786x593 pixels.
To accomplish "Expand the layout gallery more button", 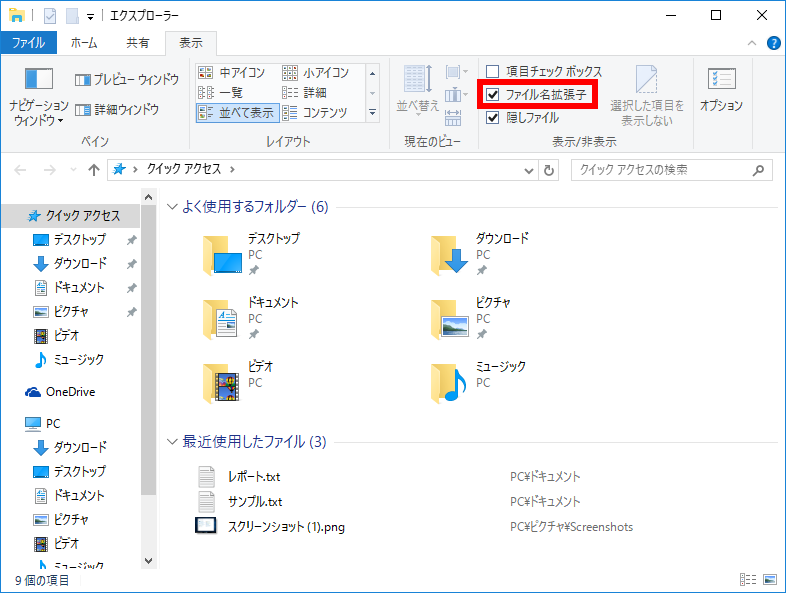I will [372, 113].
